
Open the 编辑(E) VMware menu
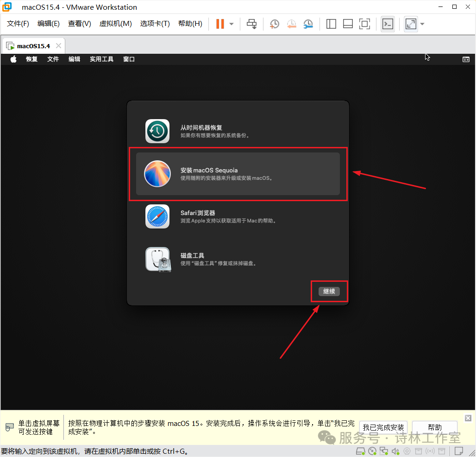tap(48, 23)
